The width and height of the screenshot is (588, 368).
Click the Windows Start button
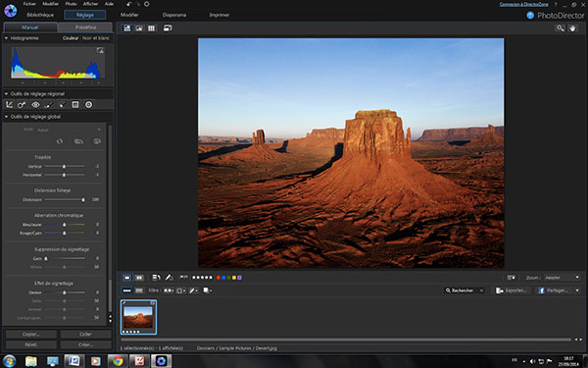point(9,361)
